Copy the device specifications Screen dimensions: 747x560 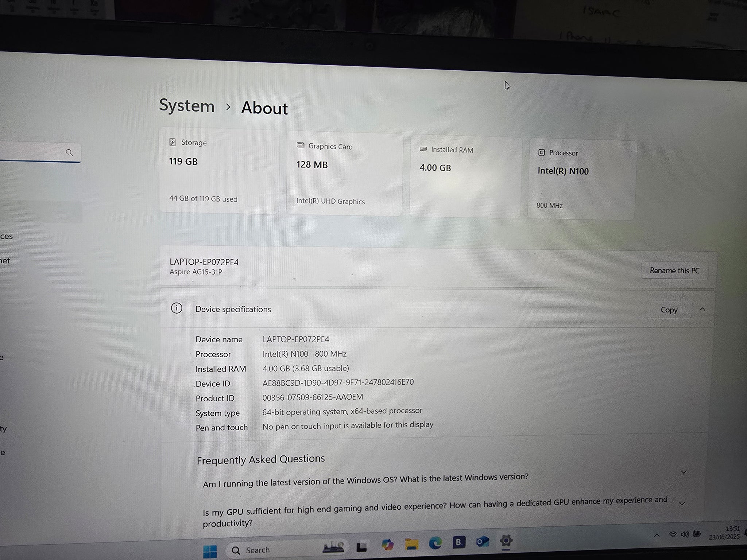click(x=669, y=310)
